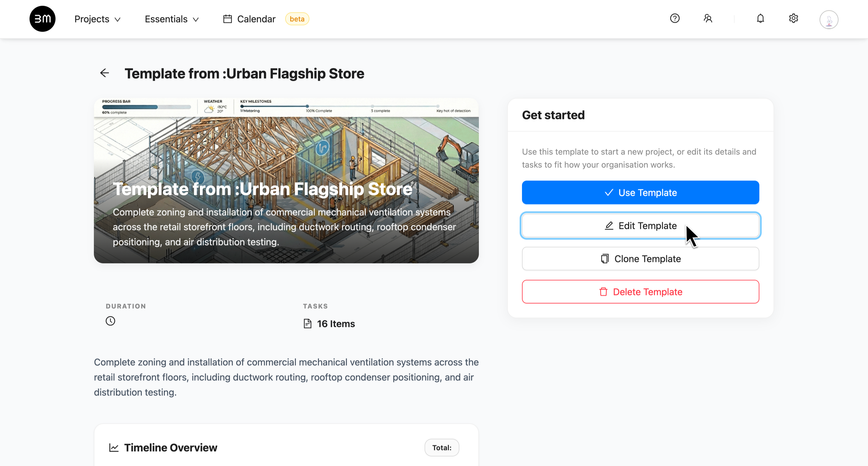Open the user profile avatar
This screenshot has height=466, width=868.
829,19
